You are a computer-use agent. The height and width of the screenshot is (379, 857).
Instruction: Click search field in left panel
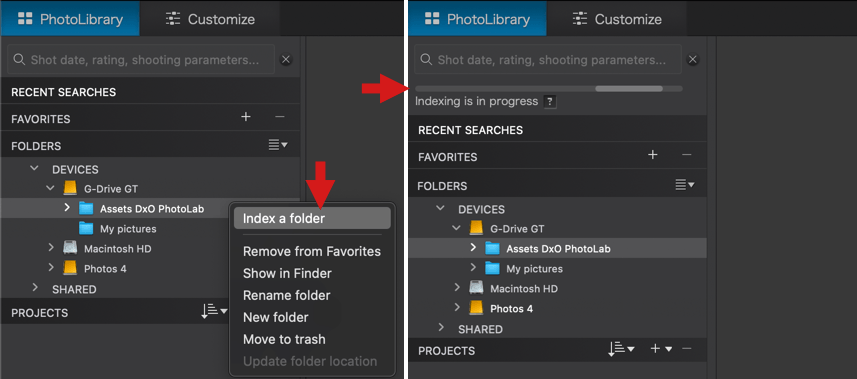tap(141, 60)
